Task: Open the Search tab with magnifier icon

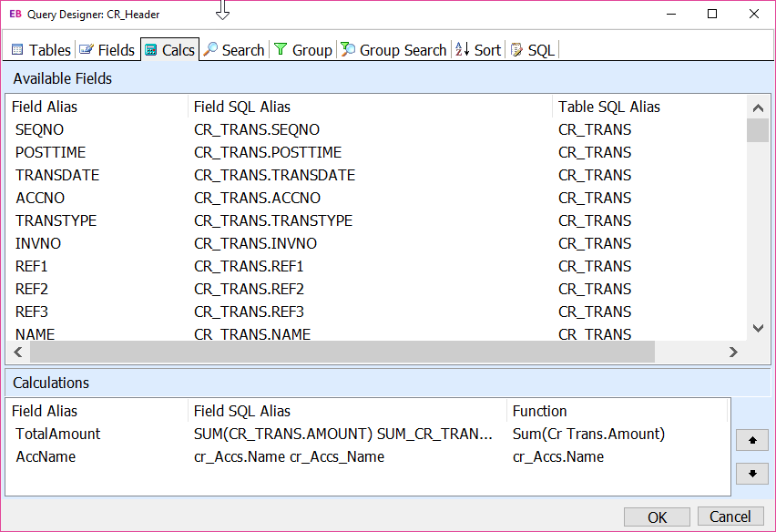Action: [234, 50]
